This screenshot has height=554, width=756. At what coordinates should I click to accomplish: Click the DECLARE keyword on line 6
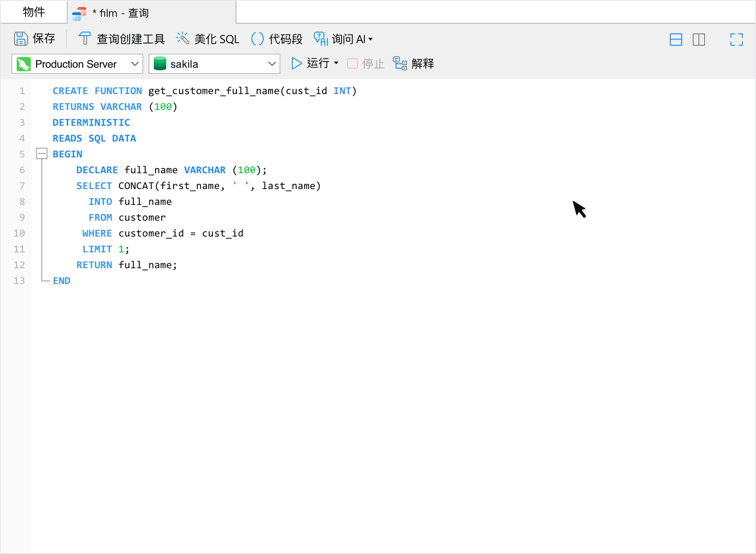click(97, 170)
